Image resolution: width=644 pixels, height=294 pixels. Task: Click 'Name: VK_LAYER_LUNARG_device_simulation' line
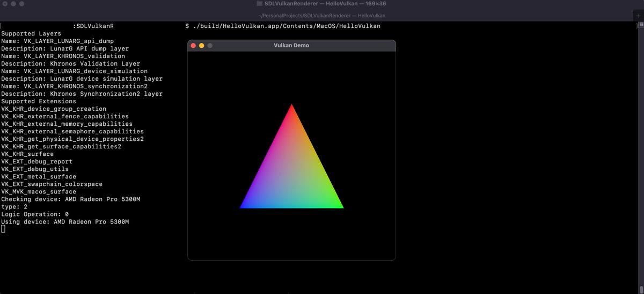click(x=74, y=71)
